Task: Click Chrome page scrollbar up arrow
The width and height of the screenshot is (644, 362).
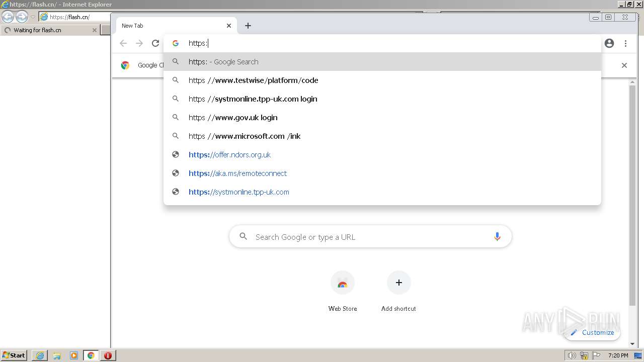Action: tap(632, 82)
